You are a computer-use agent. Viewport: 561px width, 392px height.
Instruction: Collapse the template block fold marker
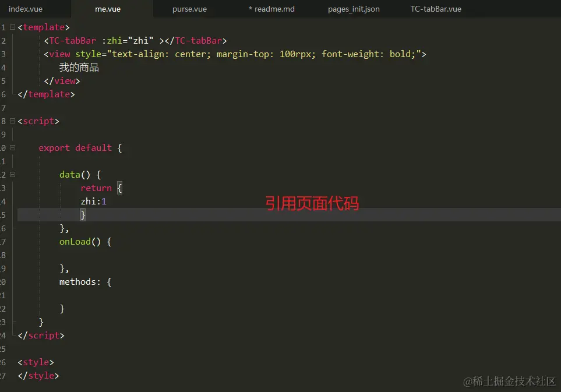[12, 27]
